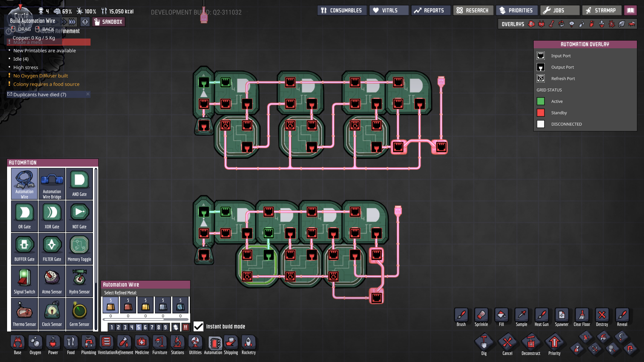Open the OVERLAYS power overlay icon
The height and width of the screenshot is (362, 644).
541,24
